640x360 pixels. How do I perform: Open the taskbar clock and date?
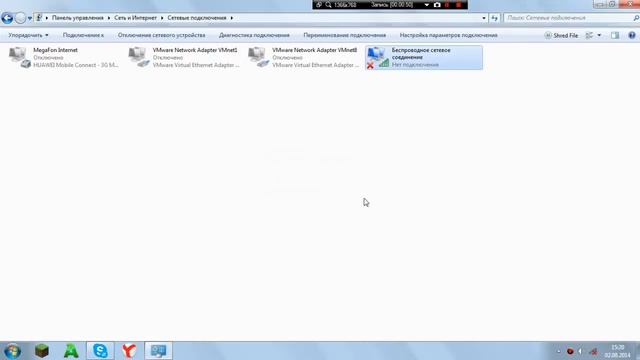[618, 351]
